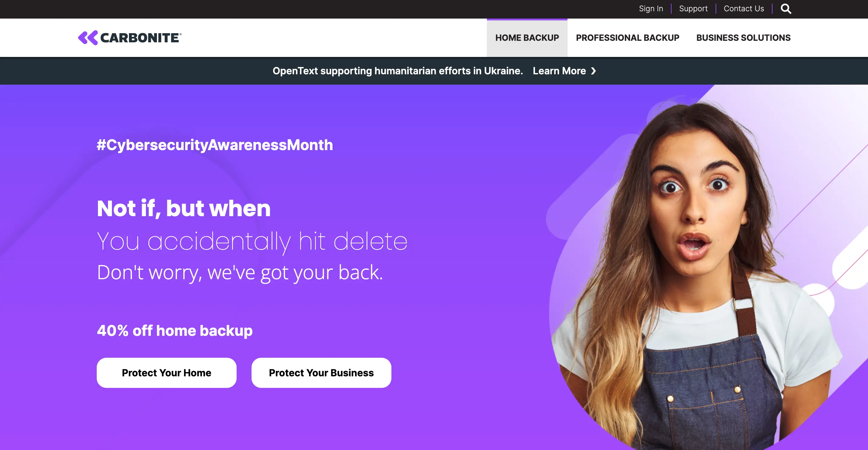868x450 pixels.
Task: Click the purple double-chevron Carbonite logo mark
Action: tap(88, 38)
